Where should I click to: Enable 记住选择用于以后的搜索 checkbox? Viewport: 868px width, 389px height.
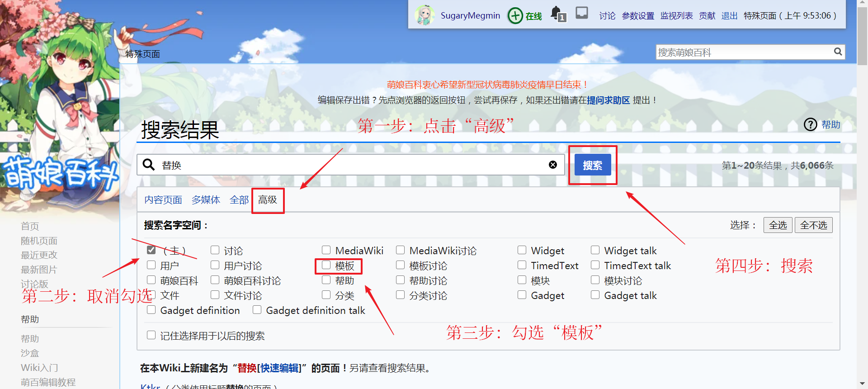[151, 335]
